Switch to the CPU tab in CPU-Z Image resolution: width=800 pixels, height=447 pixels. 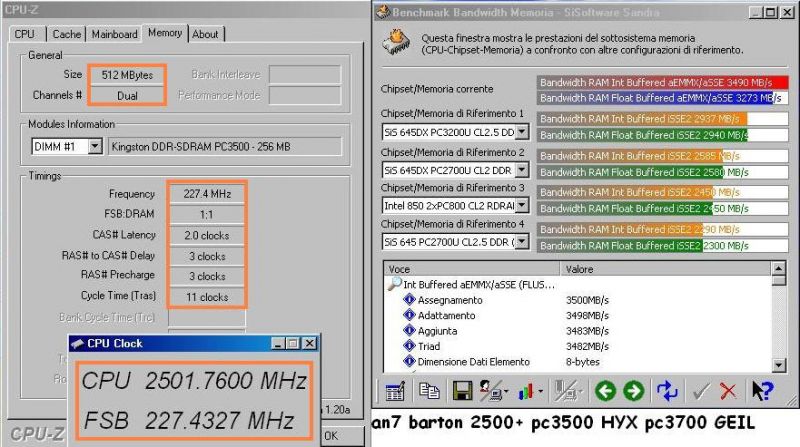tap(24, 34)
